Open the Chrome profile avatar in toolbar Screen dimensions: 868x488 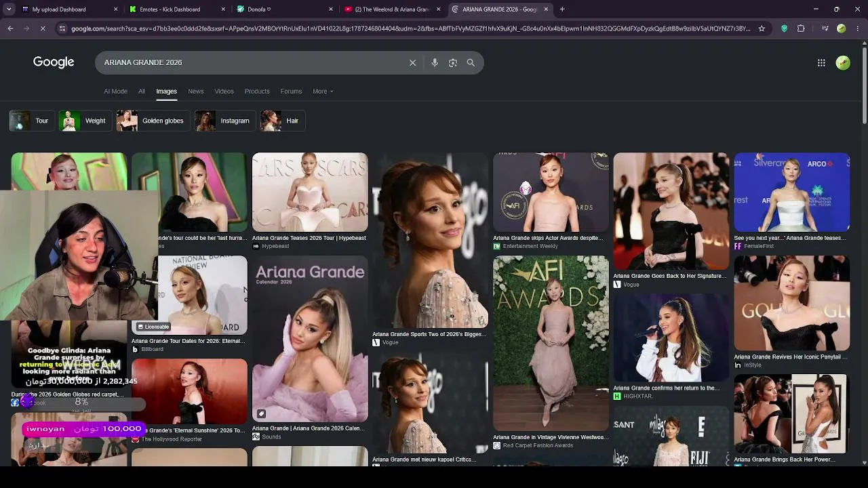point(842,28)
